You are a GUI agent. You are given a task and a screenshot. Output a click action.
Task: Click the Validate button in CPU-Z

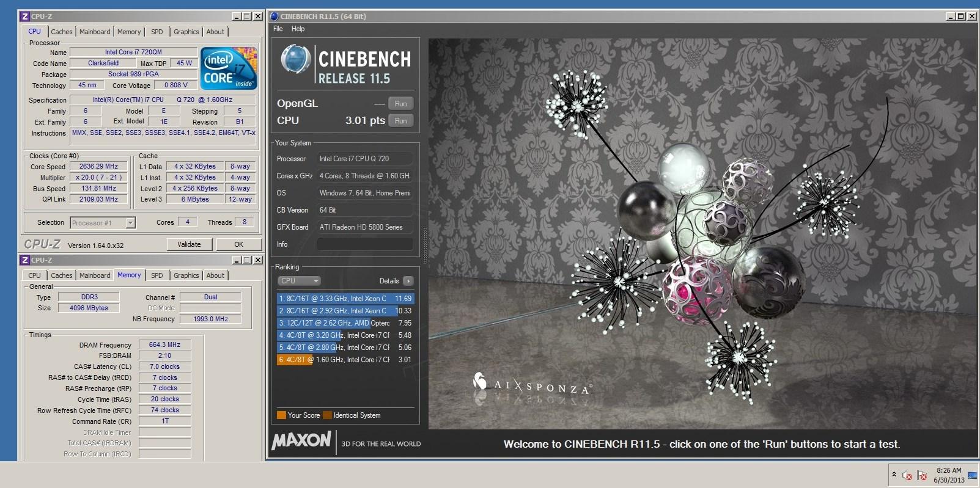[189, 244]
